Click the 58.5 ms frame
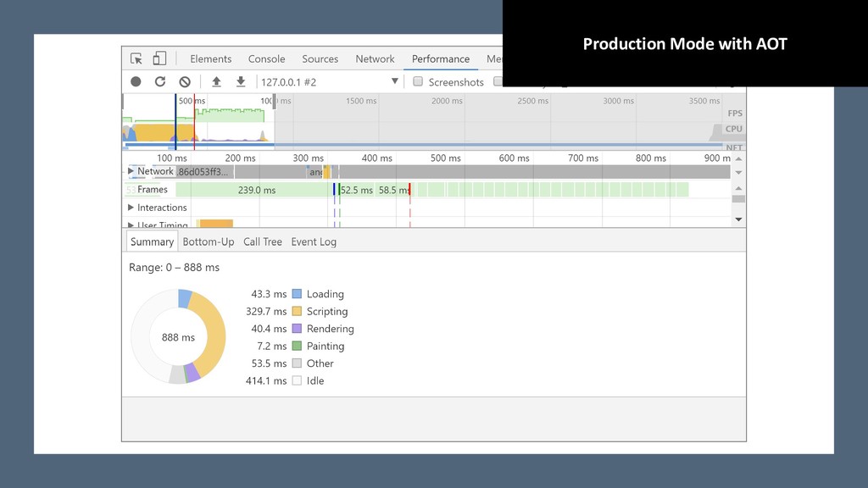The image size is (868, 488). [x=393, y=190]
